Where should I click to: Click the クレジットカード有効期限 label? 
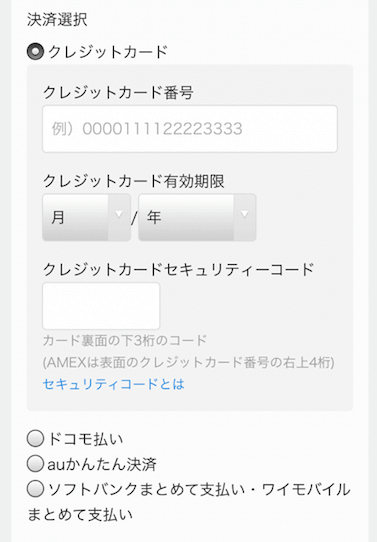coord(134,181)
